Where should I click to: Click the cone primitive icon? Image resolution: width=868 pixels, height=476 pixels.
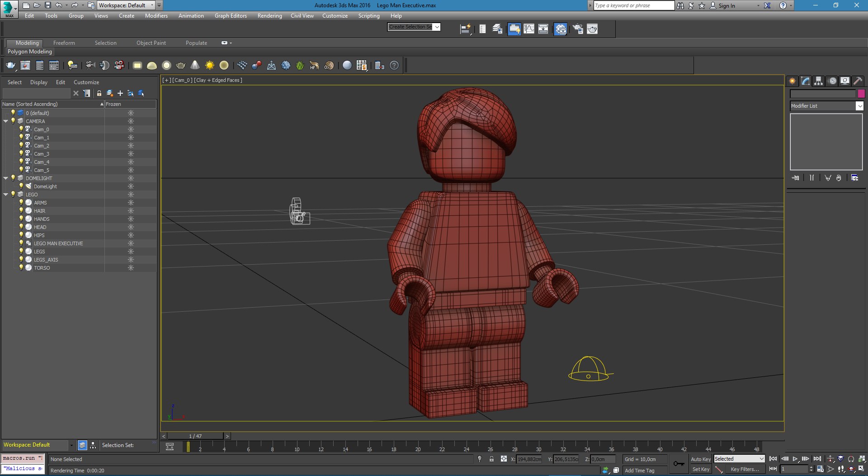(195, 65)
